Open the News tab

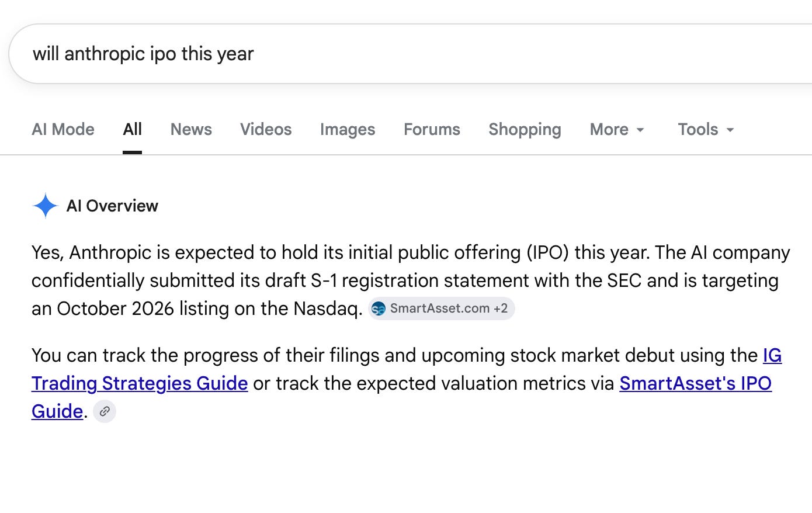click(191, 129)
